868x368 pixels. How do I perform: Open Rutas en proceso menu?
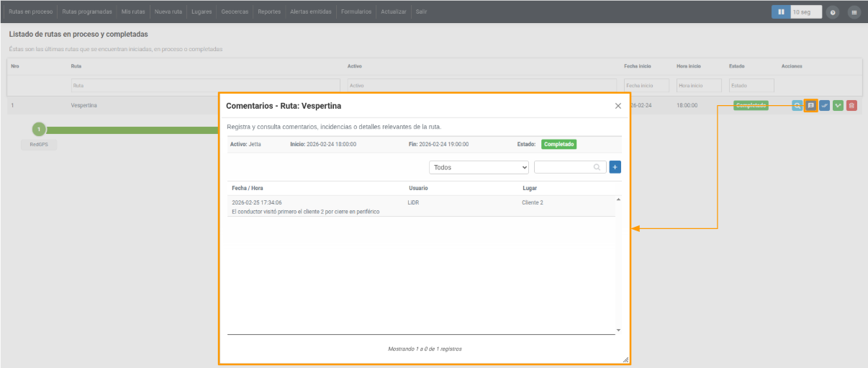point(31,12)
